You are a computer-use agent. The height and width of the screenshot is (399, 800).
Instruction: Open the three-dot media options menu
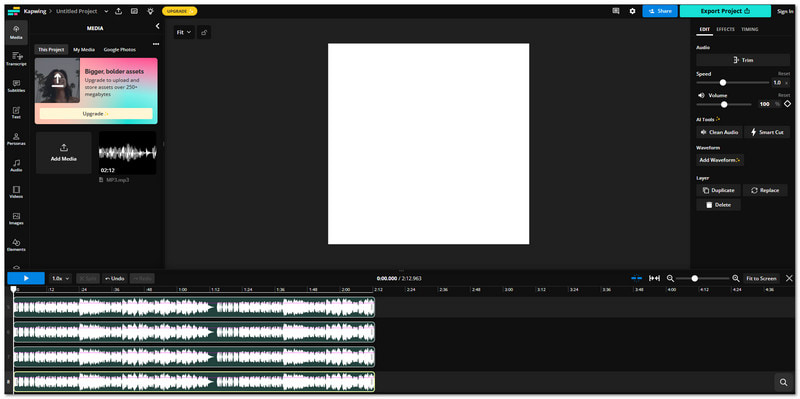click(x=156, y=44)
